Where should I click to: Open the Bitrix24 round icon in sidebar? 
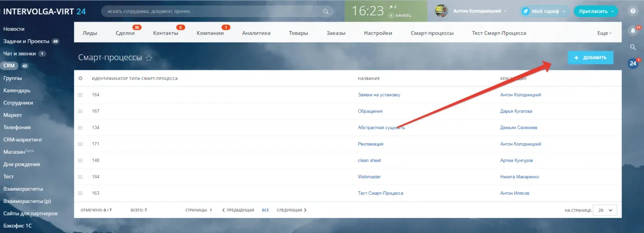point(633,63)
